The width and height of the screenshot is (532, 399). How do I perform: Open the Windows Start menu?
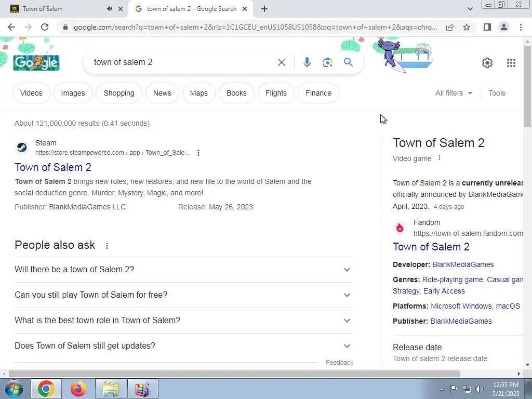point(14,389)
